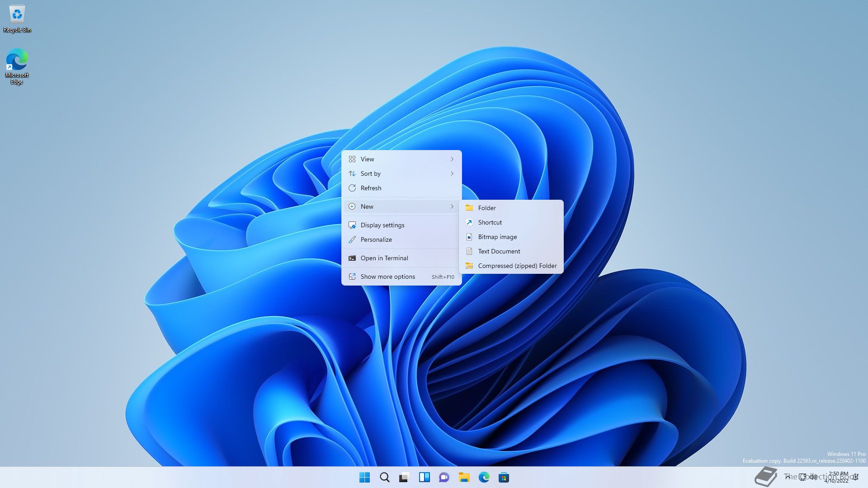Click the Bitmap image icon
This screenshot has width=868, height=488.
[x=469, y=237]
